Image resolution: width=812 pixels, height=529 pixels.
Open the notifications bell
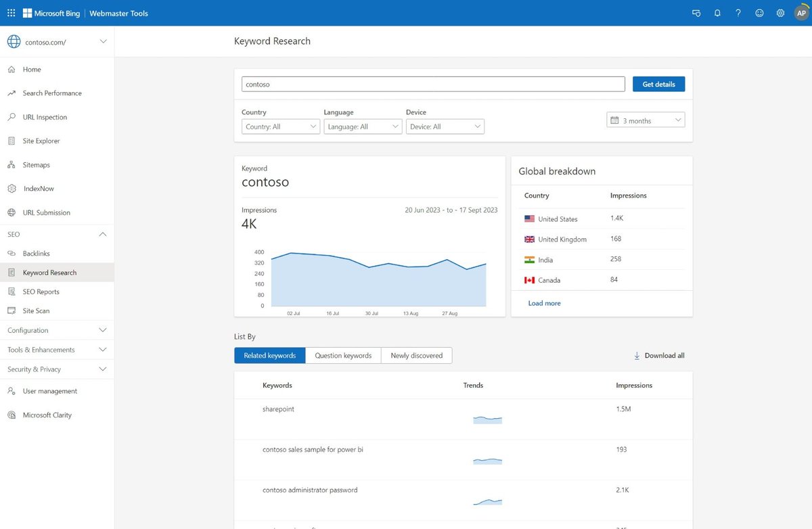[717, 13]
